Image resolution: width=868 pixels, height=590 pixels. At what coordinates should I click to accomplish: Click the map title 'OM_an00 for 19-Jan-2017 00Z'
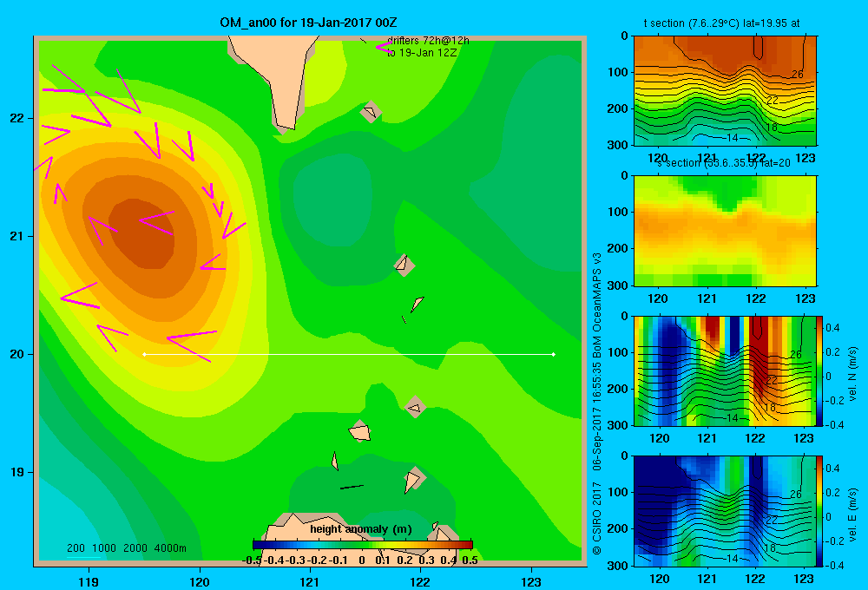click(308, 23)
